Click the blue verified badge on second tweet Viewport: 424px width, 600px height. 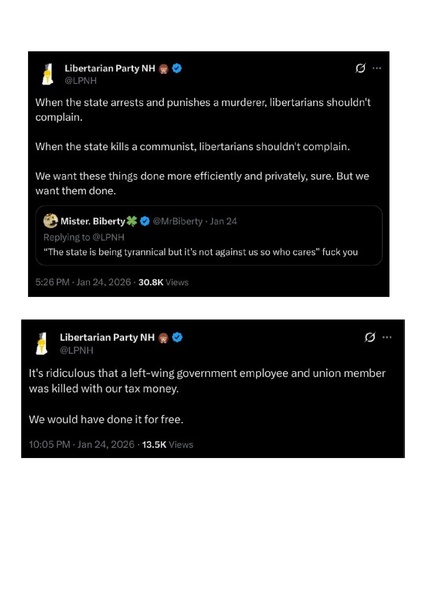coord(177,338)
